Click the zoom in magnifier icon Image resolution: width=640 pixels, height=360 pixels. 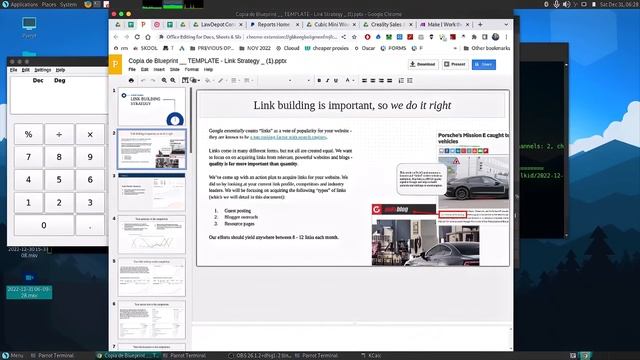point(164,81)
